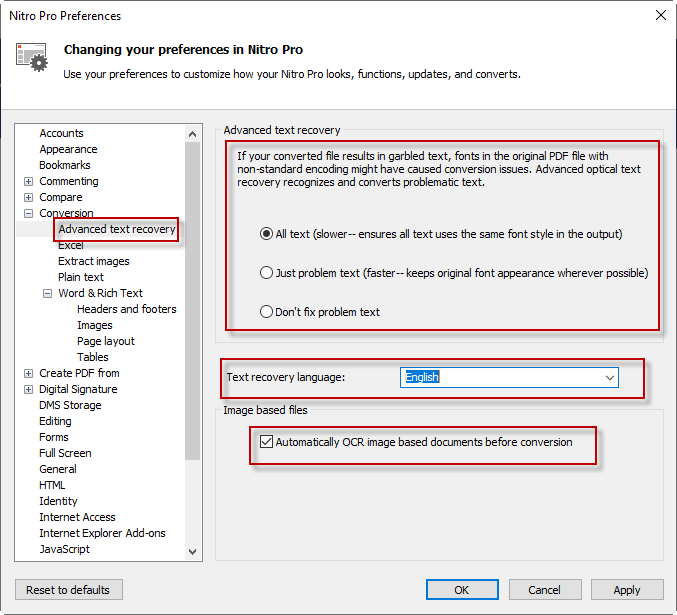Select the All text radio option
The width and height of the screenshot is (677, 615).
266,234
